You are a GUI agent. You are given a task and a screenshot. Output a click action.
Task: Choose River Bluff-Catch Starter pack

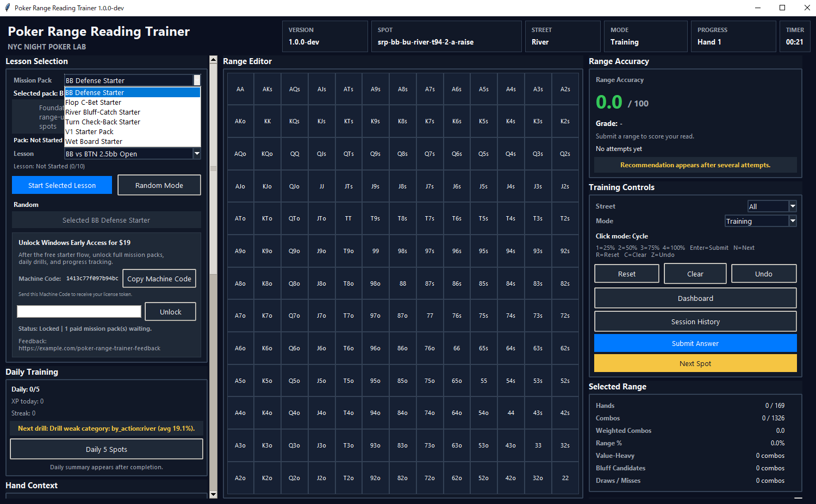[132, 112]
